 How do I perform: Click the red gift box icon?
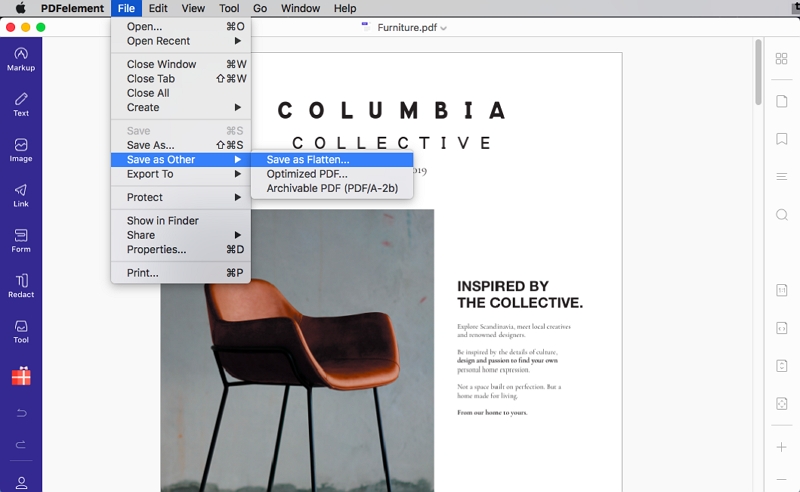(x=21, y=376)
